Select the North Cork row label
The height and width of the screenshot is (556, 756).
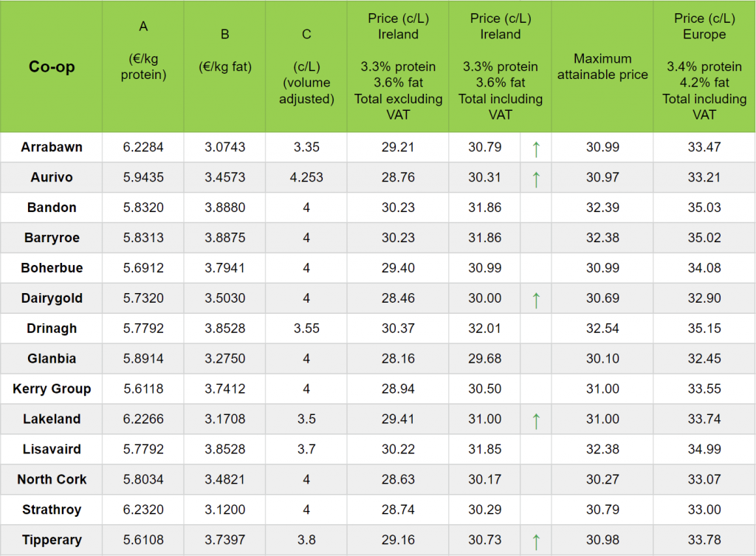pos(52,480)
